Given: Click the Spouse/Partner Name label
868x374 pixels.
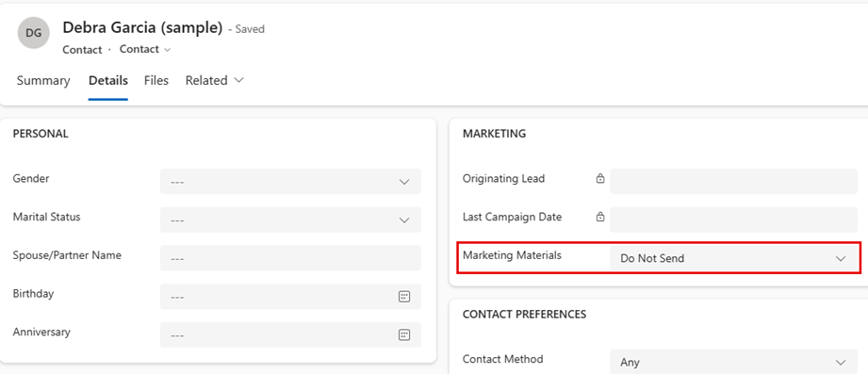Looking at the screenshot, I should tap(67, 255).
